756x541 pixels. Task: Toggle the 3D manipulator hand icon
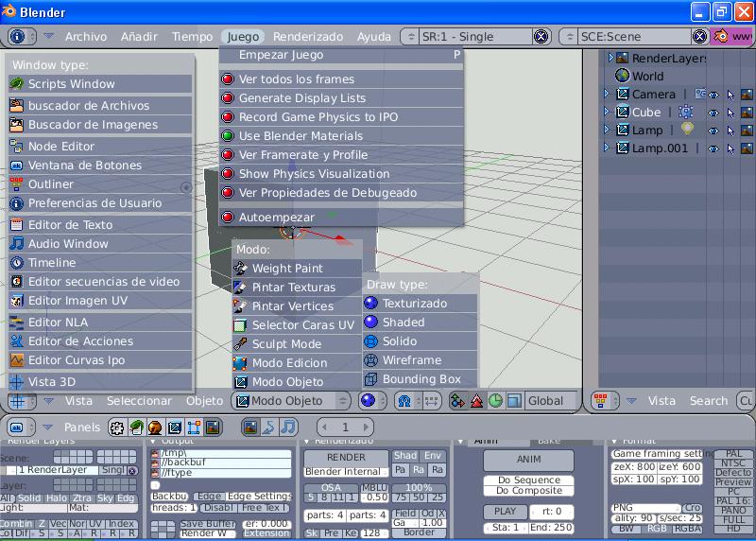[x=457, y=401]
